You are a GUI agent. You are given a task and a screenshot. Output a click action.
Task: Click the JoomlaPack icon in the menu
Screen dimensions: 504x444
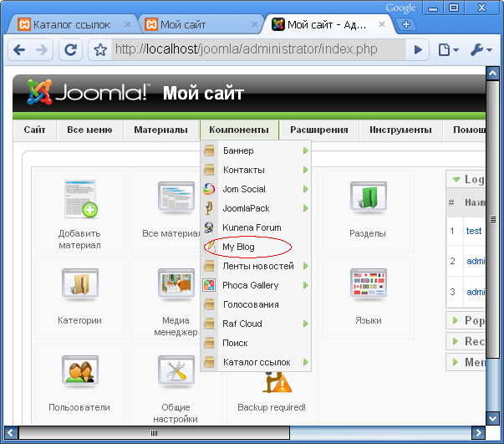pos(209,208)
